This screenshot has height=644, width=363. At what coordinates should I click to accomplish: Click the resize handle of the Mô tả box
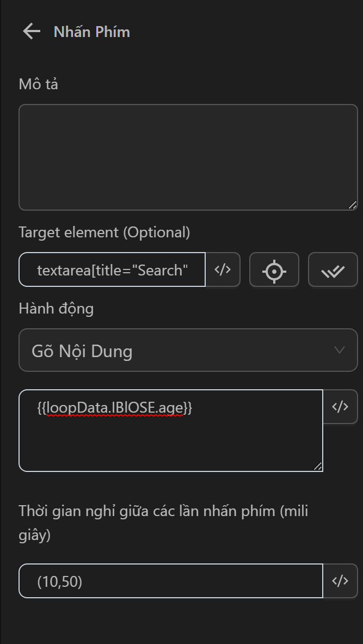(x=352, y=205)
